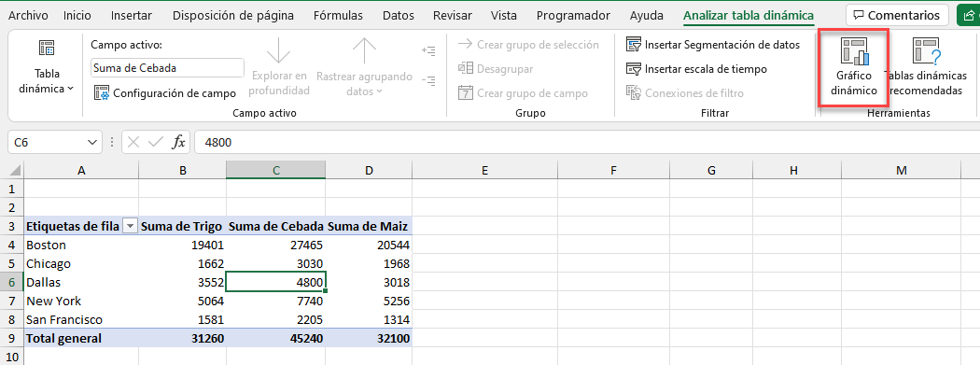Switch to the Inicio tab
The height and width of the screenshot is (365, 980).
(77, 16)
